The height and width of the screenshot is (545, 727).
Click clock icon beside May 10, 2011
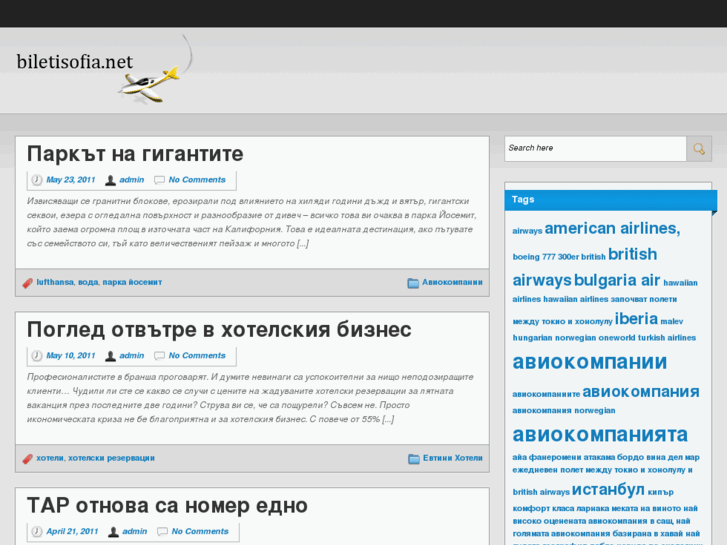[37, 355]
